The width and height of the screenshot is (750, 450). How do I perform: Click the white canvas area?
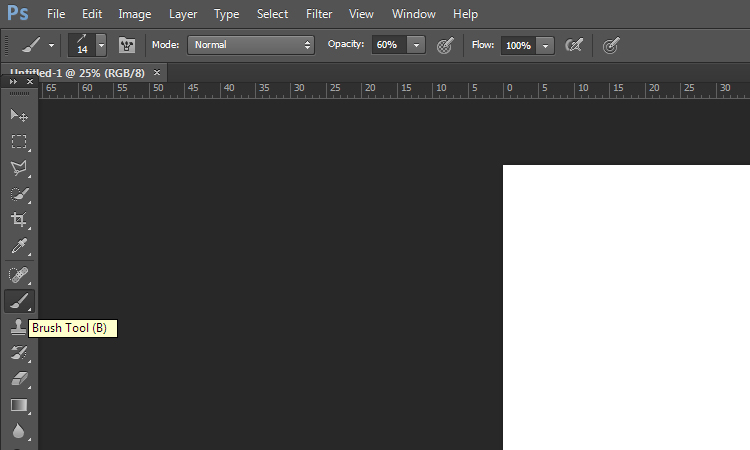tap(626, 307)
